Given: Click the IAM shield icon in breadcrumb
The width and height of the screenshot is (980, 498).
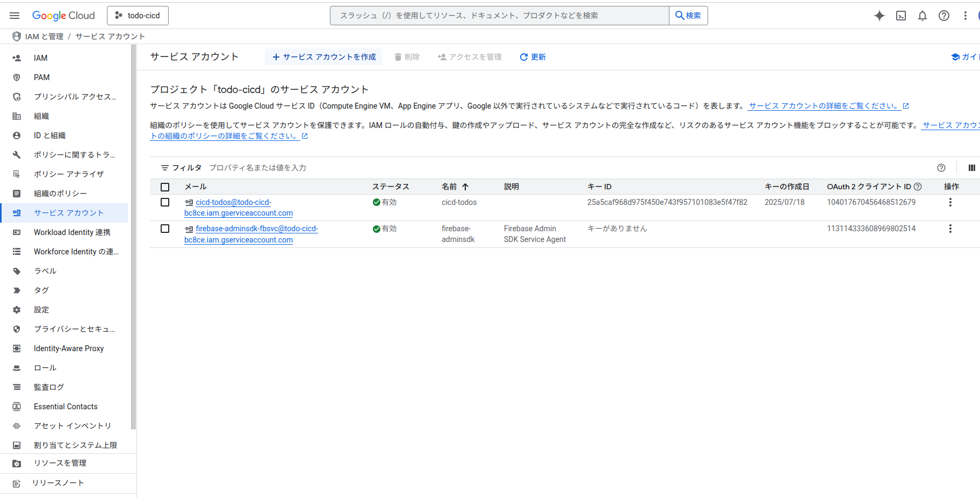Looking at the screenshot, I should (x=17, y=37).
